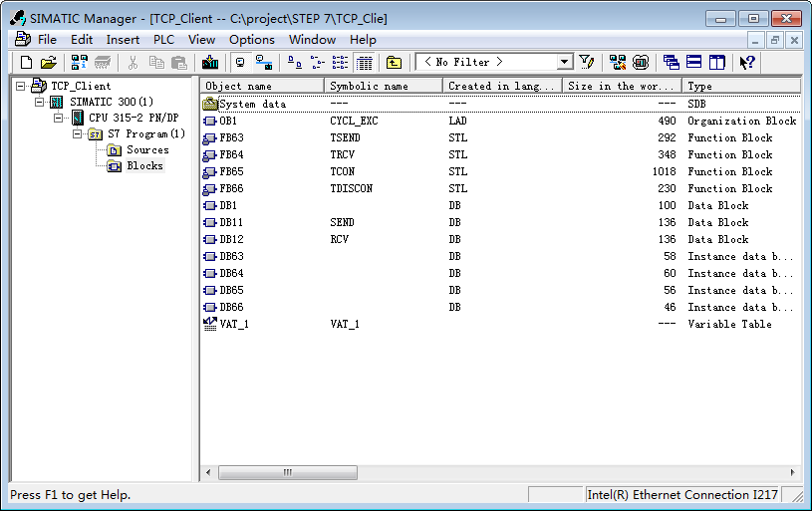812x511 pixels.
Task: Switch to Small Icons view
Action: 318,62
